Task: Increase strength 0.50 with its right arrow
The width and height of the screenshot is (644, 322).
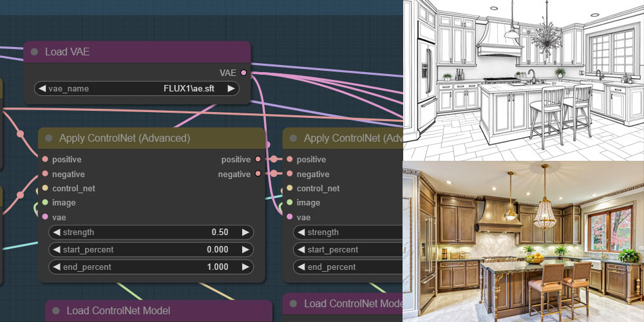Action: click(245, 232)
